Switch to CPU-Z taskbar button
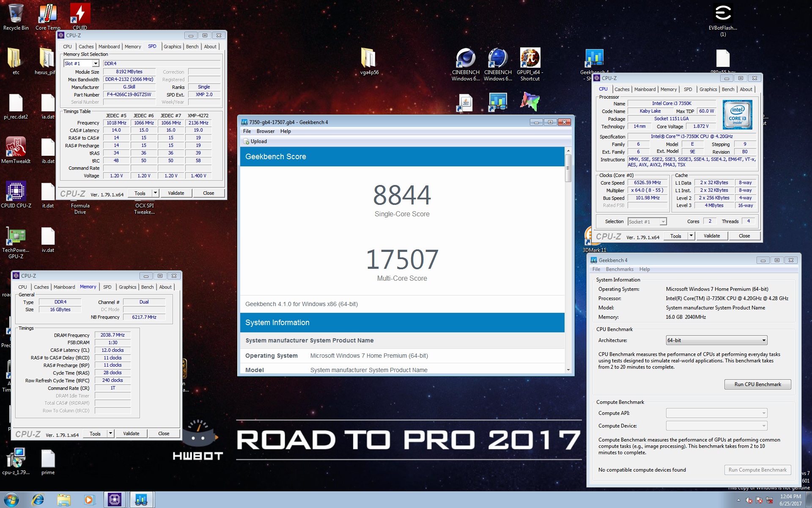This screenshot has width=812, height=508. coord(115,500)
